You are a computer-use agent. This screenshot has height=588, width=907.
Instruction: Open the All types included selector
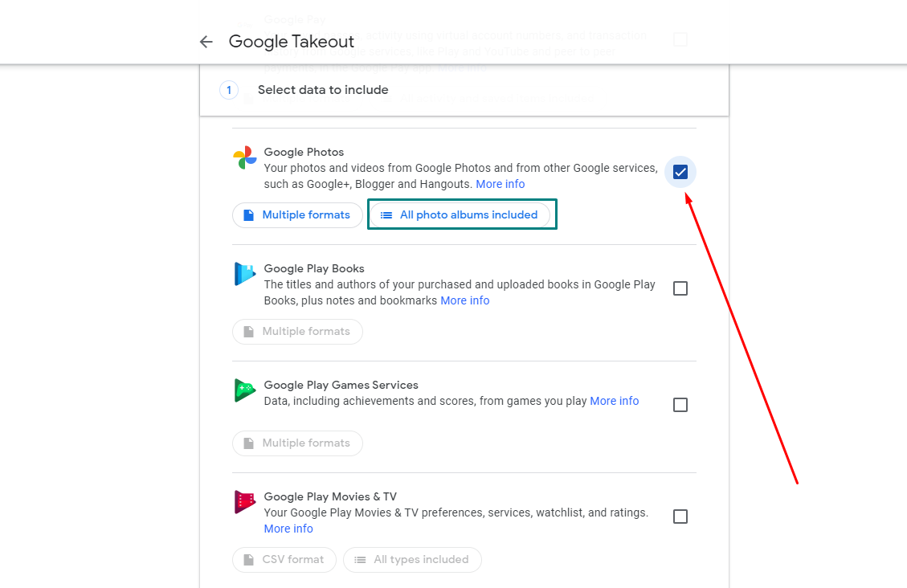[412, 560]
